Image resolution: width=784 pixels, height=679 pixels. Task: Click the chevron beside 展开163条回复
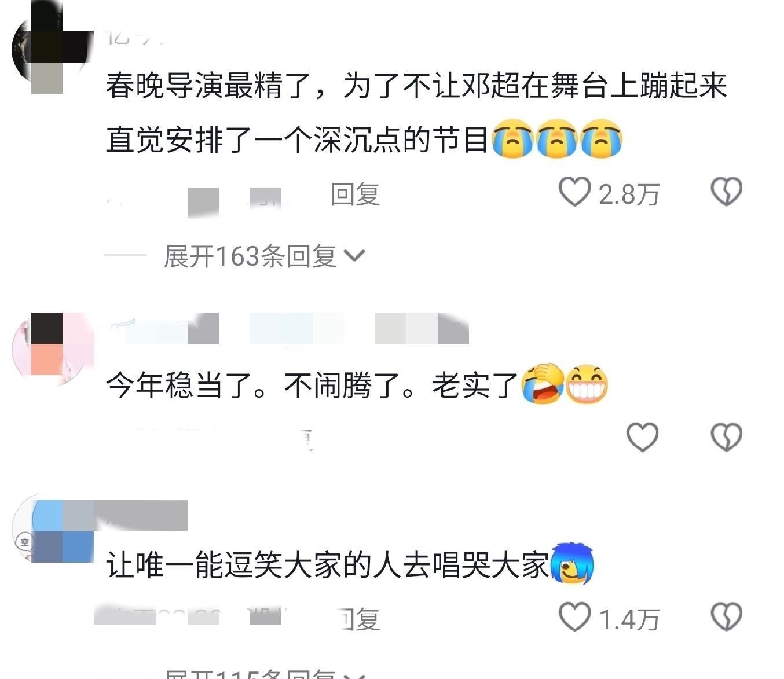pos(354,256)
